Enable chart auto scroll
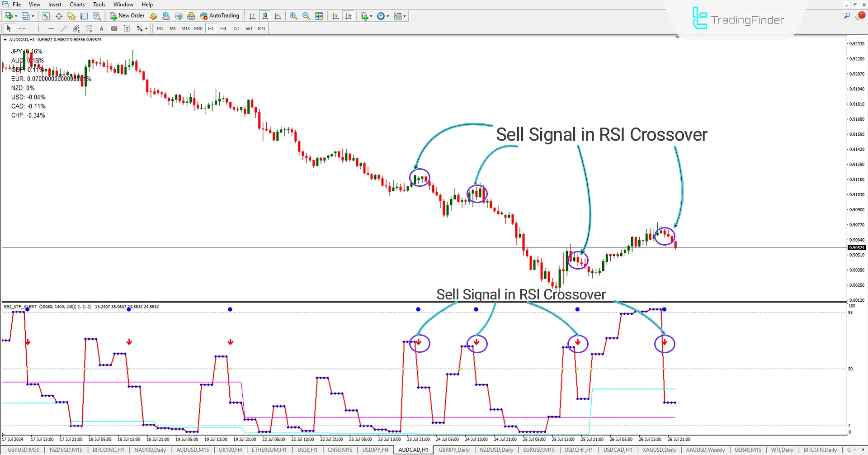Image resolution: width=868 pixels, height=455 pixels. coord(335,16)
